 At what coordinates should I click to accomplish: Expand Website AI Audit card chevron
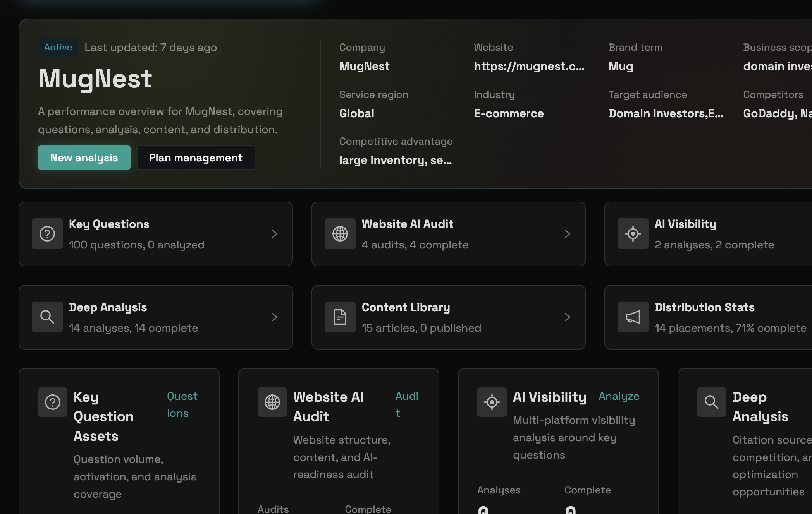point(568,234)
